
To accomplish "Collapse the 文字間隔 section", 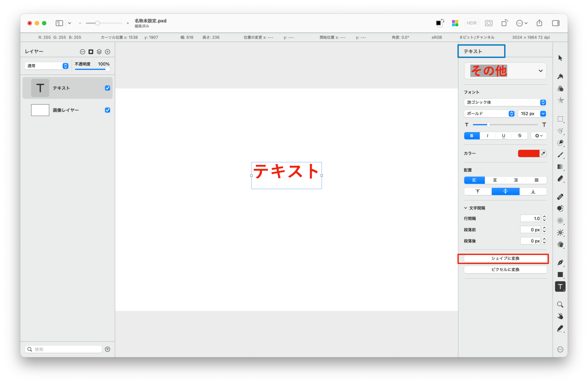I will click(x=466, y=208).
